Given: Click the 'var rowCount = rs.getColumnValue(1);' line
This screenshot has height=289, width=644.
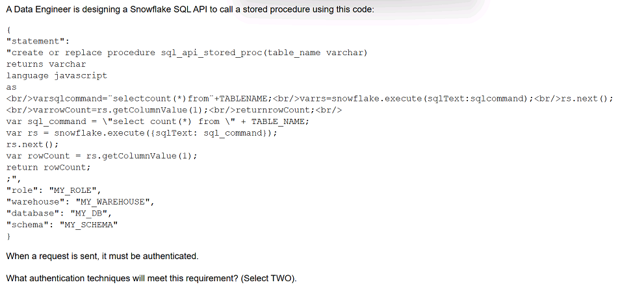Looking at the screenshot, I should (102, 156).
